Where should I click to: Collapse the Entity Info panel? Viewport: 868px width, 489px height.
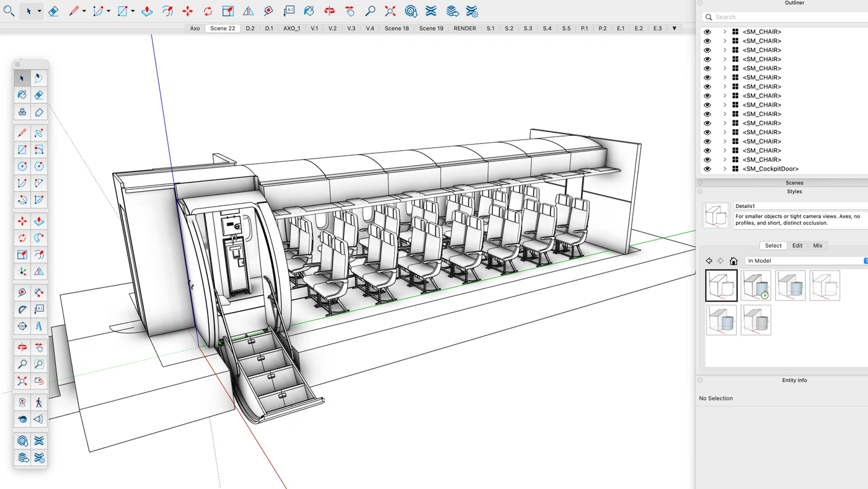[700, 380]
